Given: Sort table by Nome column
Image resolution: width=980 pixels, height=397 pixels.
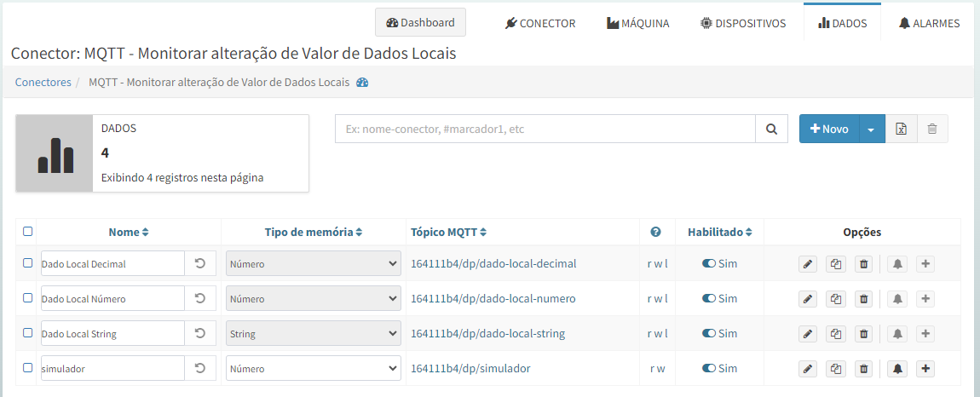Looking at the screenshot, I should point(128,232).
